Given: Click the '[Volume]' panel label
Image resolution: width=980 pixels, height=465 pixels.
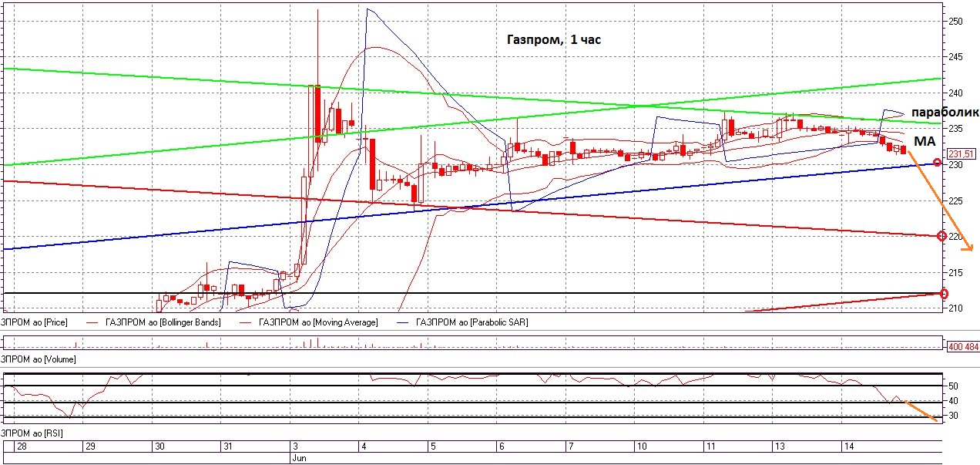Looking at the screenshot, I should point(38,359).
